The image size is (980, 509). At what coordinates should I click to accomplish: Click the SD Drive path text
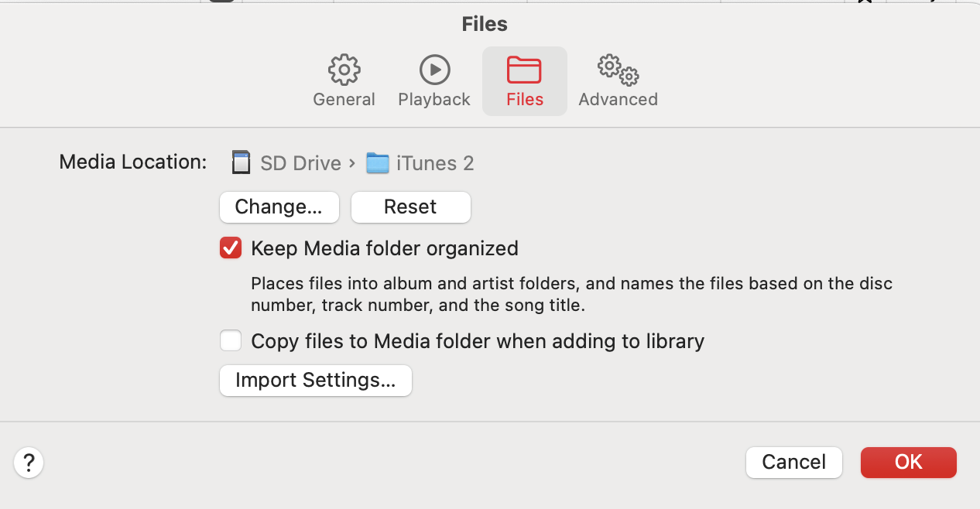coord(300,163)
